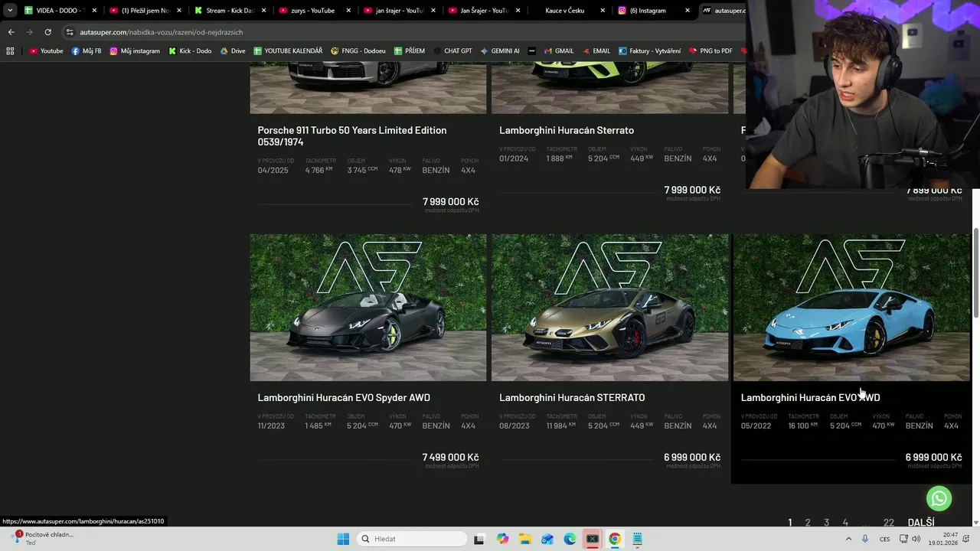
Task: Close the Kauce v Česku tab
Action: coord(603,11)
